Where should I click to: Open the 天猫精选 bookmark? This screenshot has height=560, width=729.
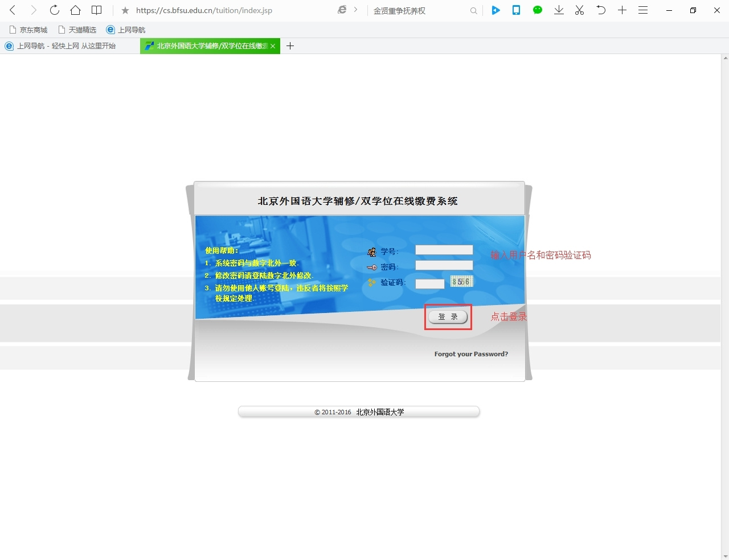click(x=77, y=30)
